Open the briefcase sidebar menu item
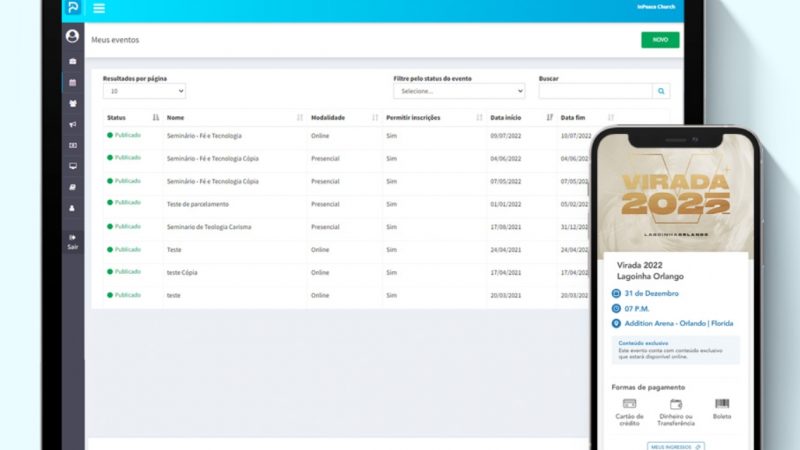 [72, 61]
